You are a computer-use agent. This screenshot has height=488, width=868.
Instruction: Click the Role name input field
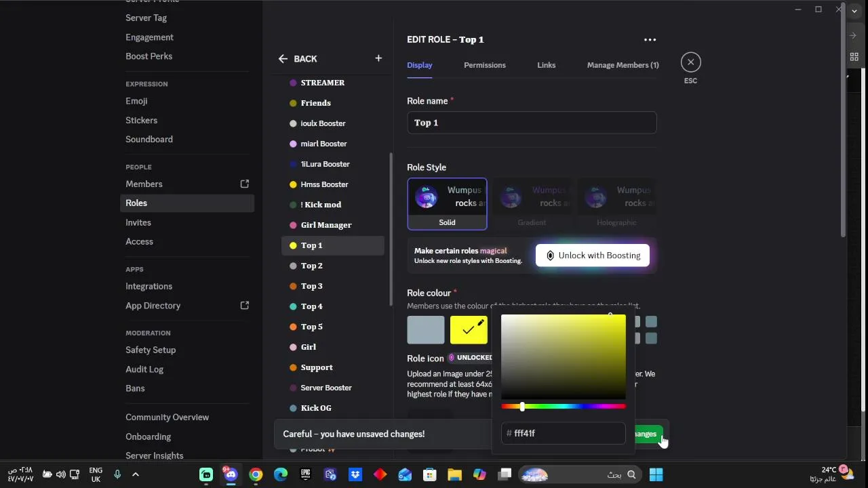[532, 123]
